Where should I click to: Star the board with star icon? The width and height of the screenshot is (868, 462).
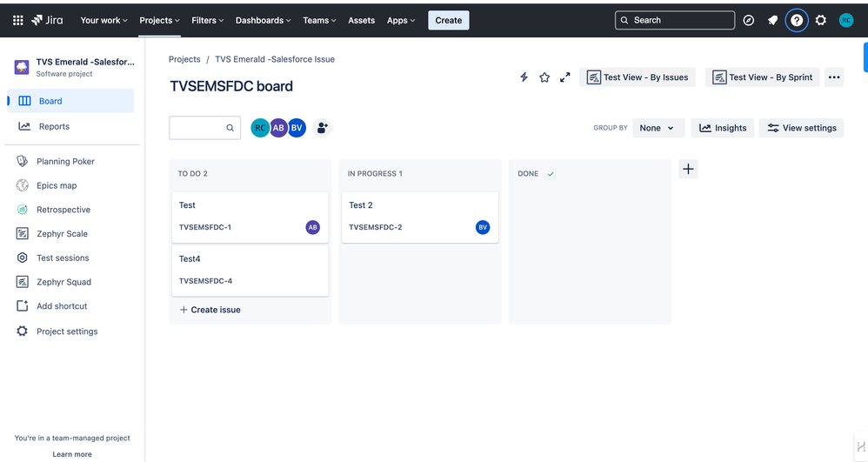(544, 77)
